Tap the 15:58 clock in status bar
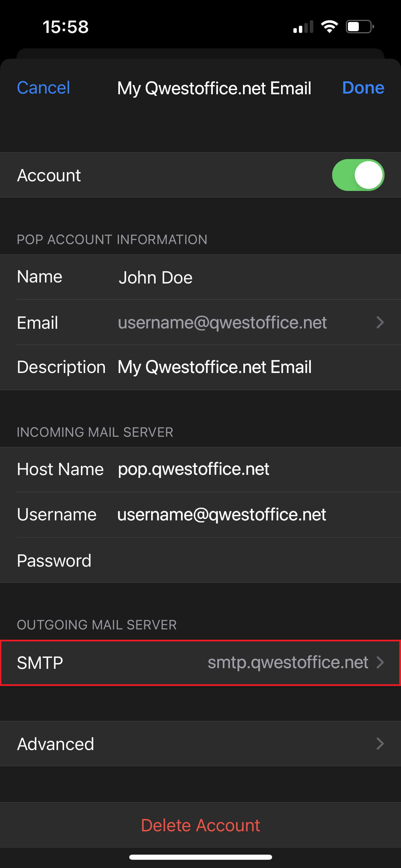401x868 pixels. pos(65,27)
